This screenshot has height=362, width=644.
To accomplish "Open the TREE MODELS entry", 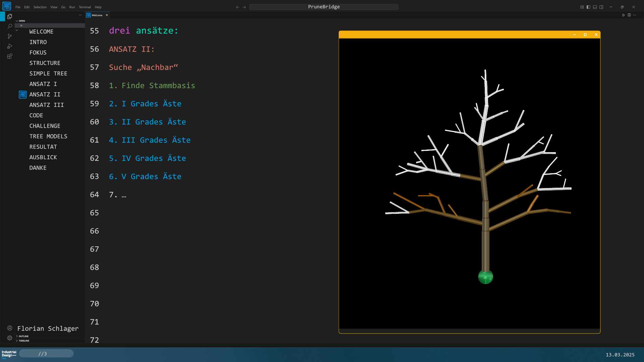I will [48, 136].
